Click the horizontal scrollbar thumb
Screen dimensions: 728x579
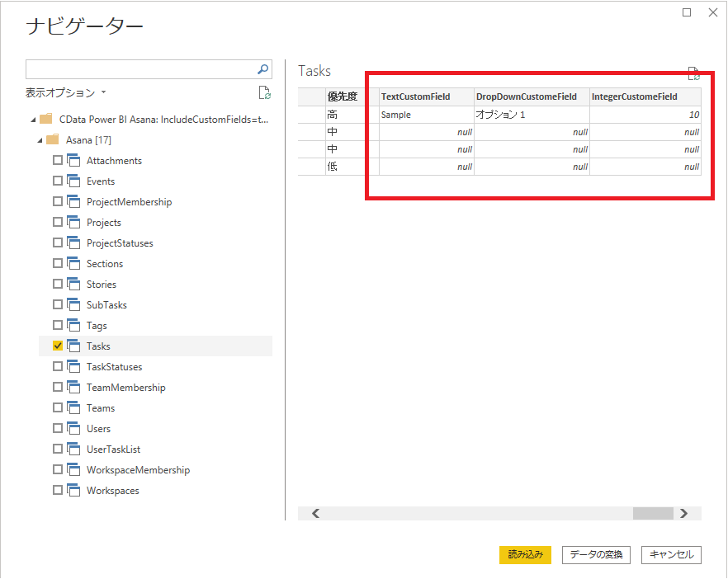653,513
